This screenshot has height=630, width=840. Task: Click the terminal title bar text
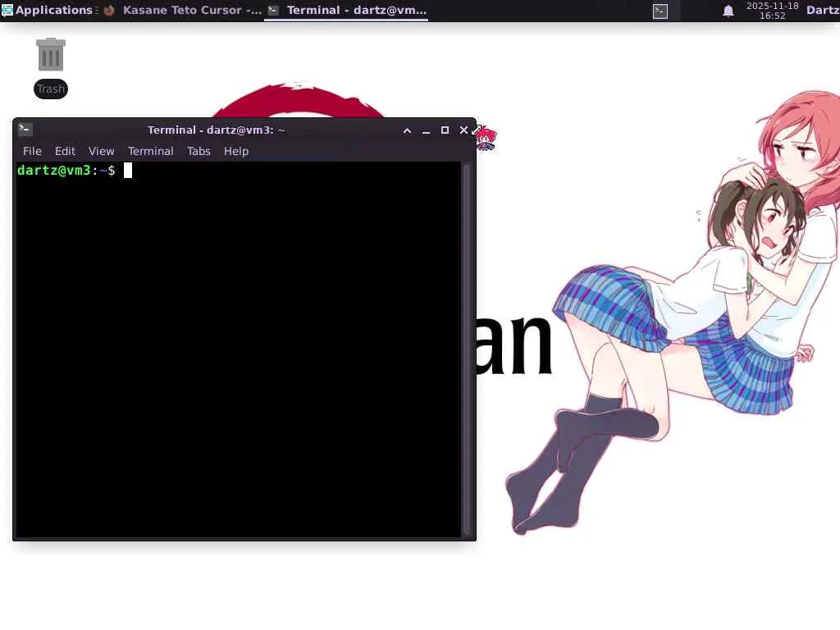point(216,130)
